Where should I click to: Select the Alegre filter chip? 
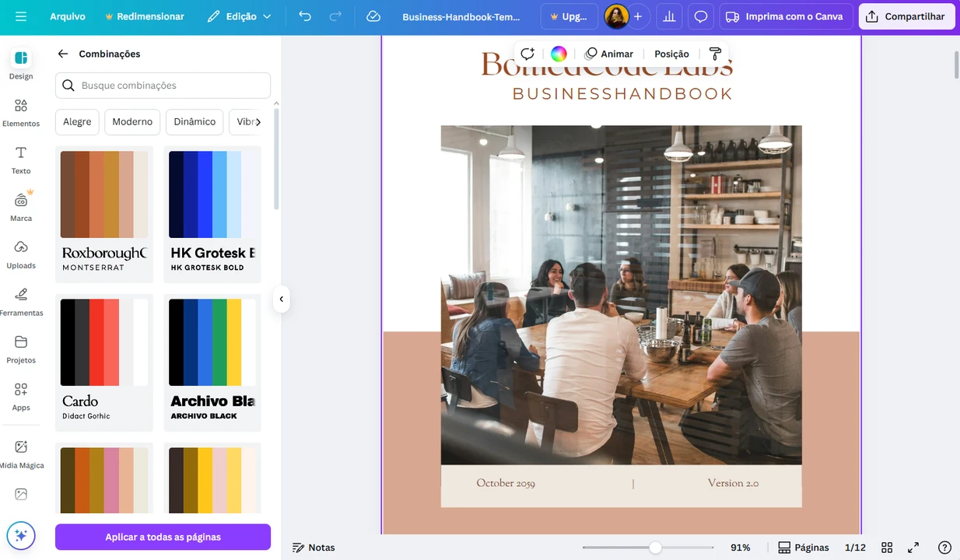(77, 122)
